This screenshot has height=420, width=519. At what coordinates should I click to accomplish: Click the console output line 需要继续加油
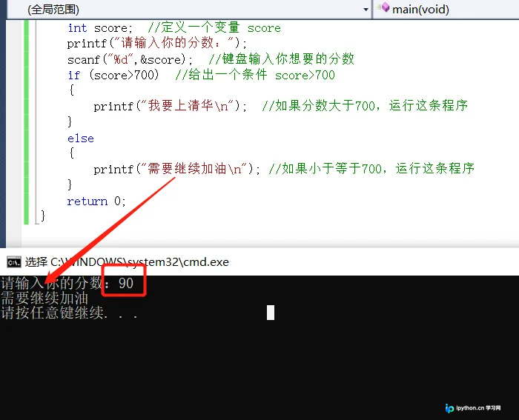pos(44,298)
